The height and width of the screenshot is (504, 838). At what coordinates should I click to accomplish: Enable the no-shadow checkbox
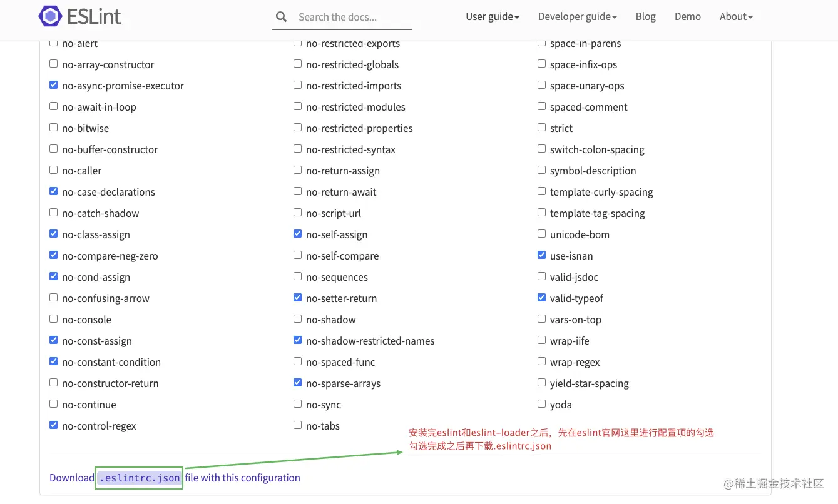[297, 319]
